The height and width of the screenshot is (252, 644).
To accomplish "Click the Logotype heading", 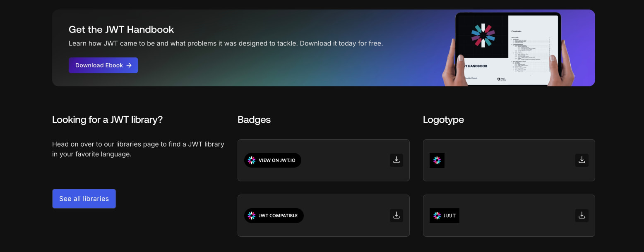I will coord(443,120).
